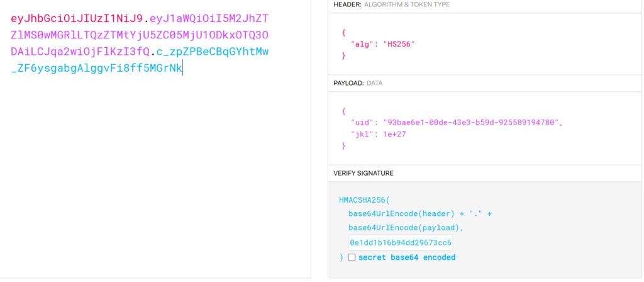644x282 pixels.
Task: Click the "alg" key in header JSON
Action: click(x=361, y=43)
